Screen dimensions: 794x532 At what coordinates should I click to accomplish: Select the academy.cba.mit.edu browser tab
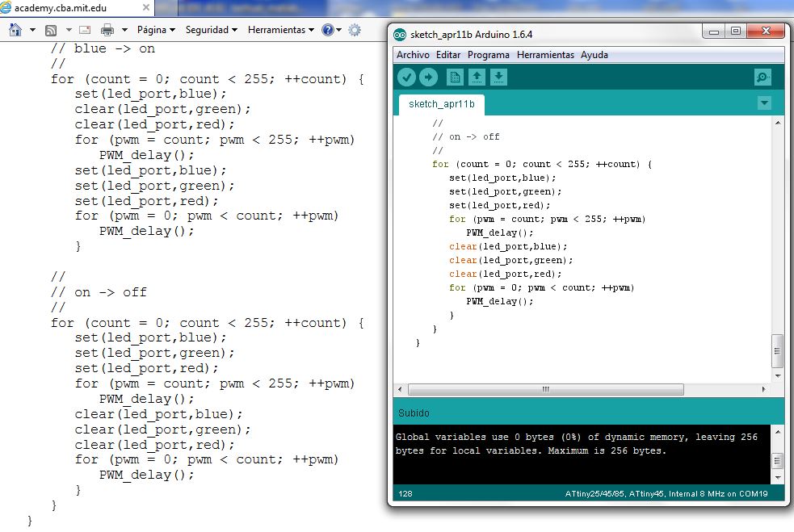[x=77, y=7]
